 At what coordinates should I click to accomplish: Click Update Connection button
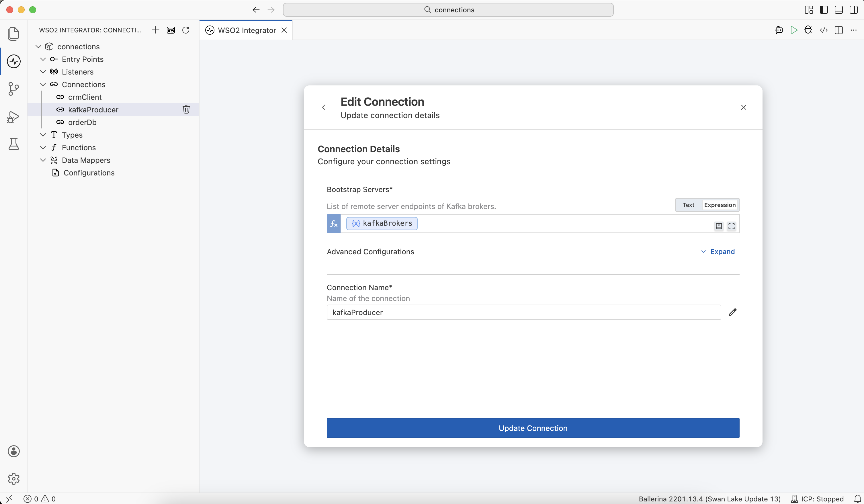533,428
